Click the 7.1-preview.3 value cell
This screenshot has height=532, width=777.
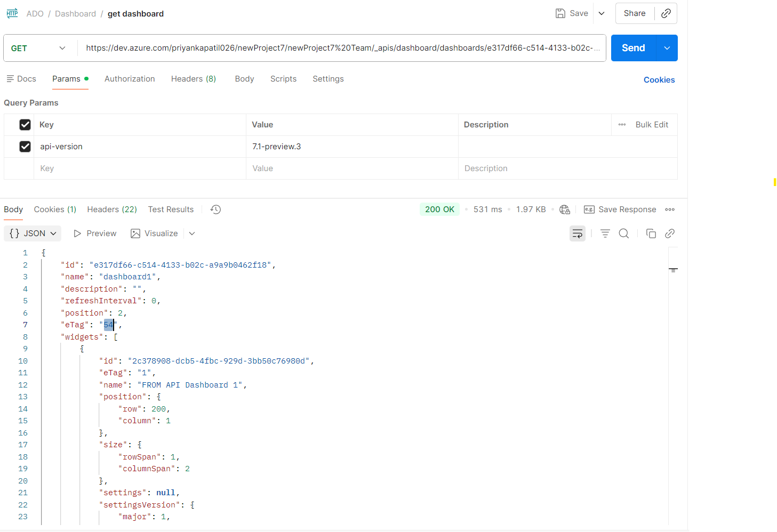tap(352, 147)
